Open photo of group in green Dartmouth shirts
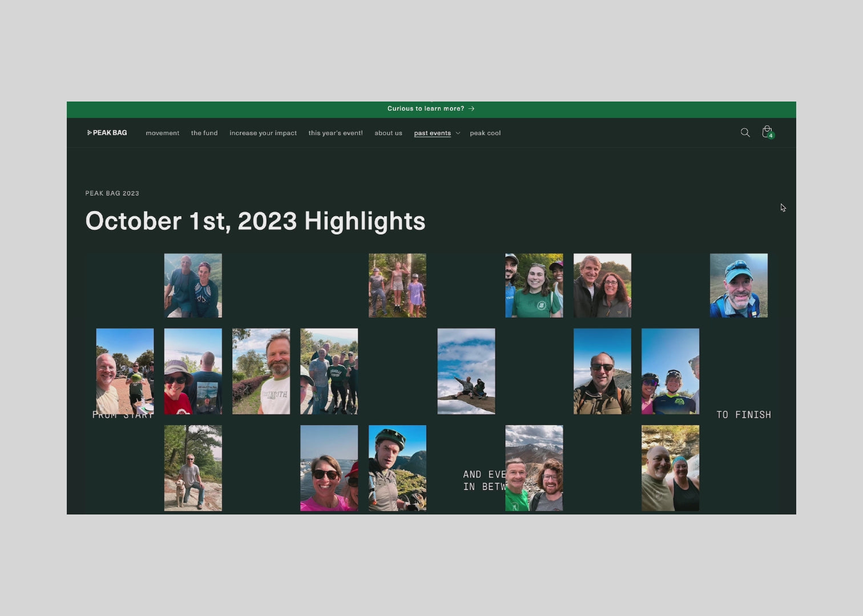This screenshot has width=863, height=616. pyautogui.click(x=329, y=371)
